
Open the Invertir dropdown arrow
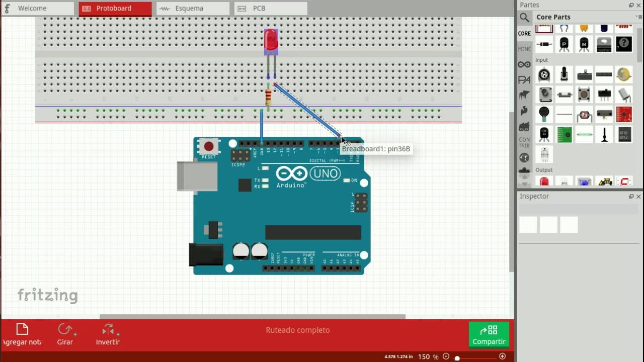pos(118,334)
